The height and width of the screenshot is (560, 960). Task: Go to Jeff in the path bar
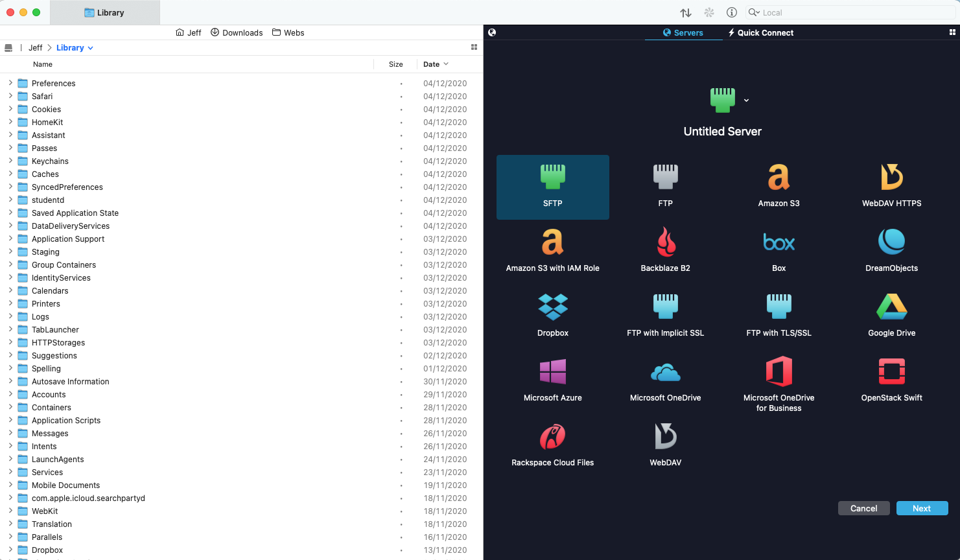tap(36, 48)
